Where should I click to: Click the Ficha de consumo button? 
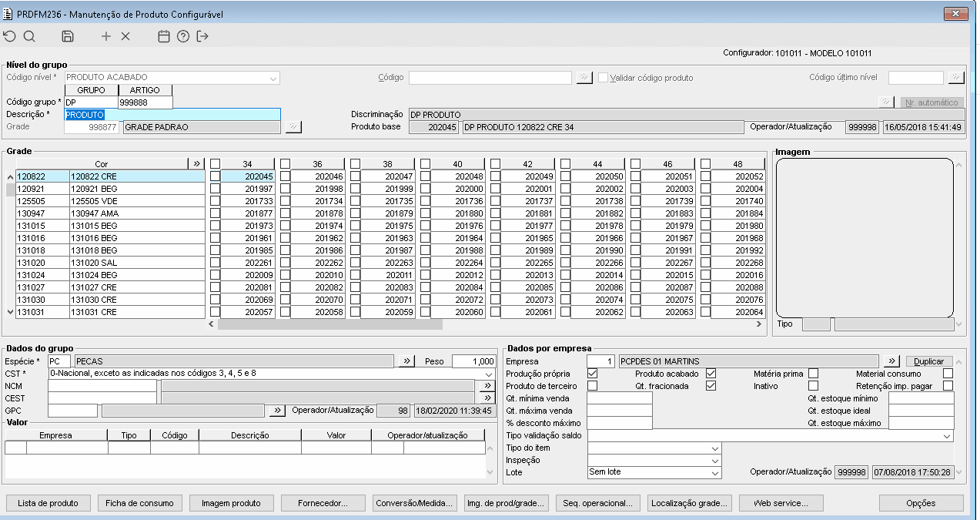139,503
